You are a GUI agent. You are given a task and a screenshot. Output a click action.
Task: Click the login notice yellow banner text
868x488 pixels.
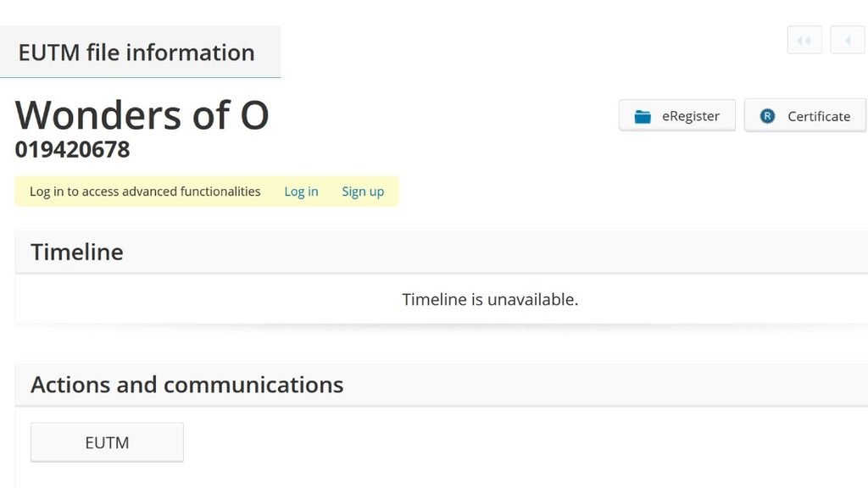tap(145, 191)
